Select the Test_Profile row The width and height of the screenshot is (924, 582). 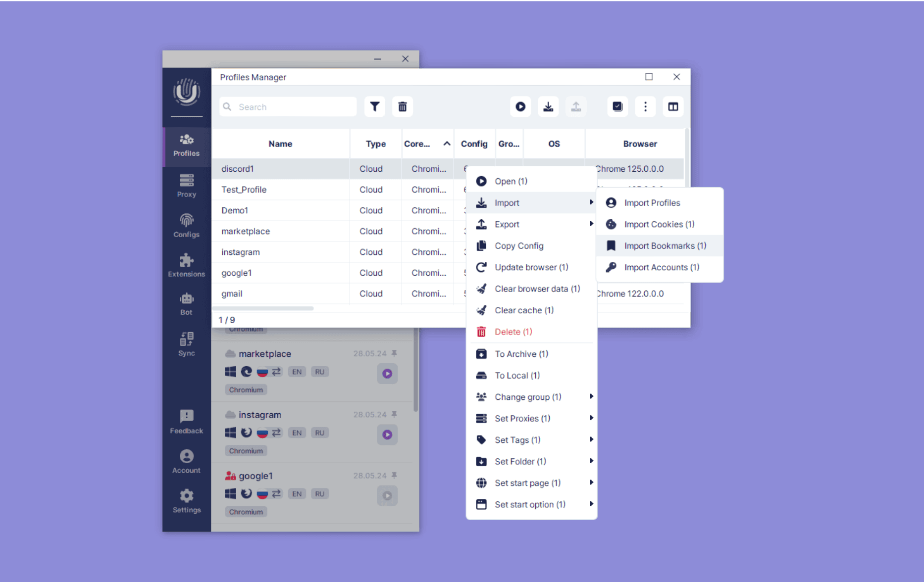(x=339, y=190)
